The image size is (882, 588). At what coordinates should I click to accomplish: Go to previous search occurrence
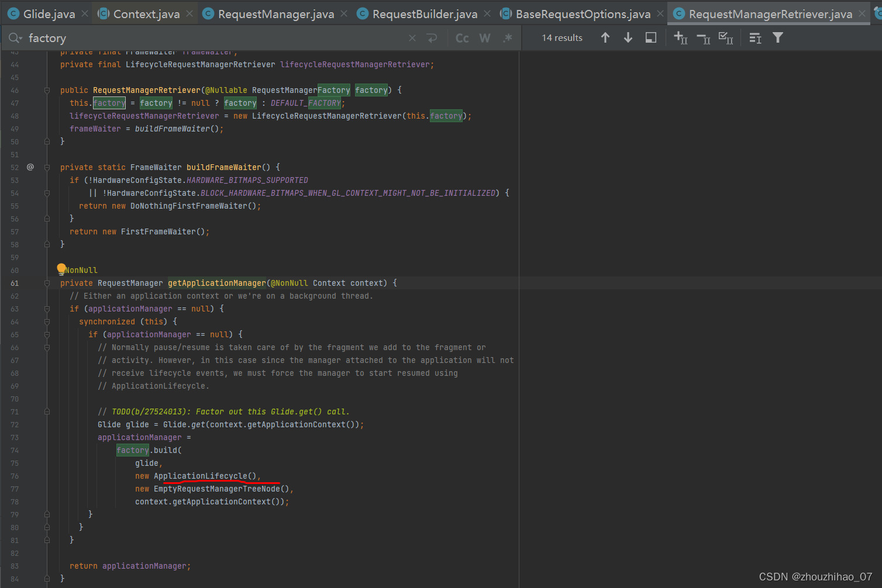point(605,38)
